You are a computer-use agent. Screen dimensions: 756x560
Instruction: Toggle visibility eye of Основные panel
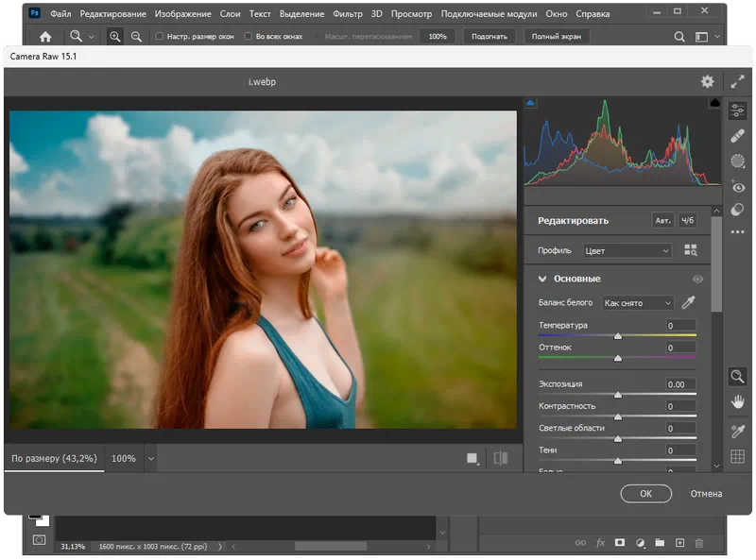coord(697,279)
